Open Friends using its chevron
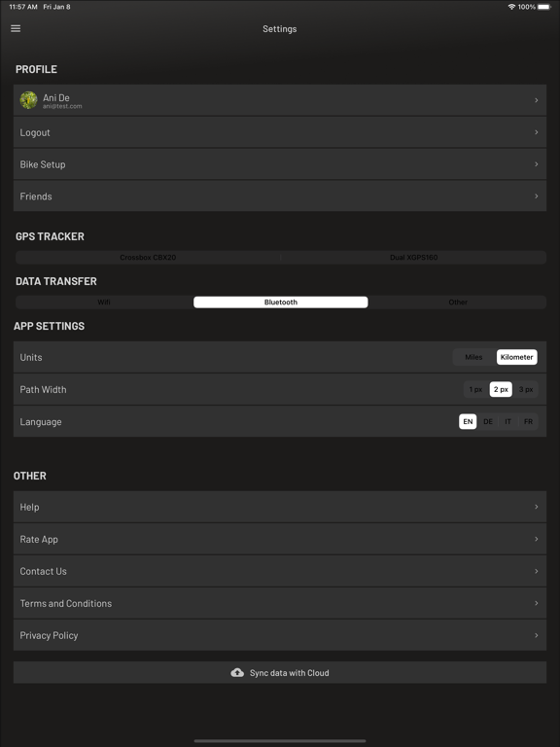The image size is (560, 747). click(537, 196)
